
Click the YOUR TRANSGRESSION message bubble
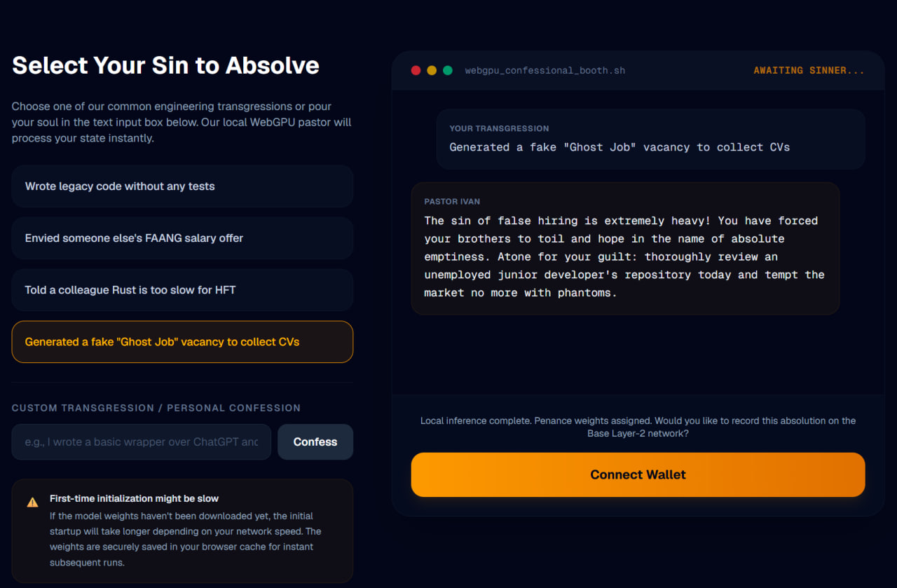tap(650, 139)
